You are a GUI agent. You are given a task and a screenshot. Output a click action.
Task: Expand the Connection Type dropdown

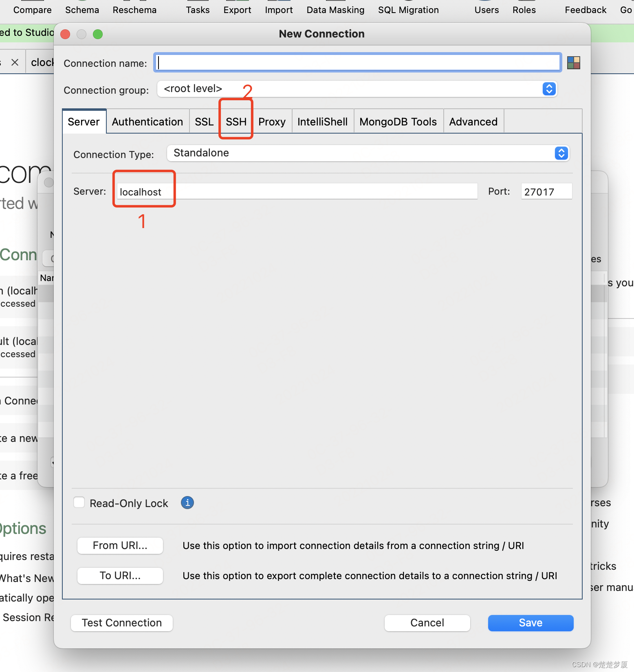(x=368, y=153)
